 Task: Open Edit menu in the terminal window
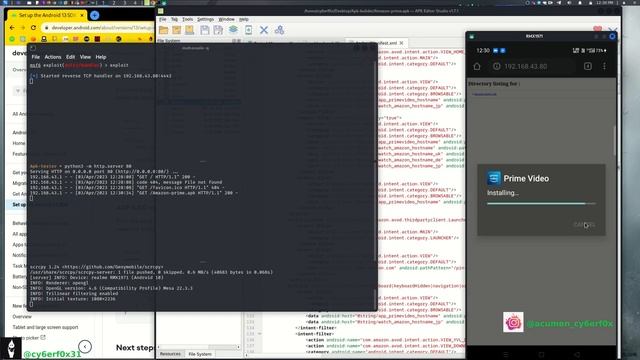tap(70, 57)
